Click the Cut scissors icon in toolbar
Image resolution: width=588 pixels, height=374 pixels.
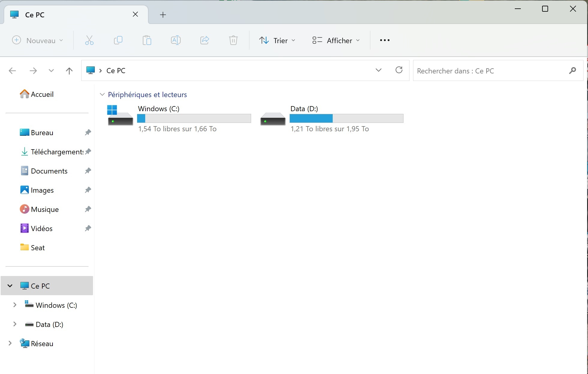89,40
